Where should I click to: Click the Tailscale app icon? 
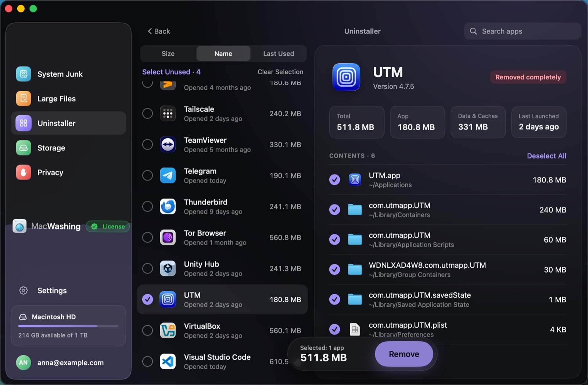point(168,114)
